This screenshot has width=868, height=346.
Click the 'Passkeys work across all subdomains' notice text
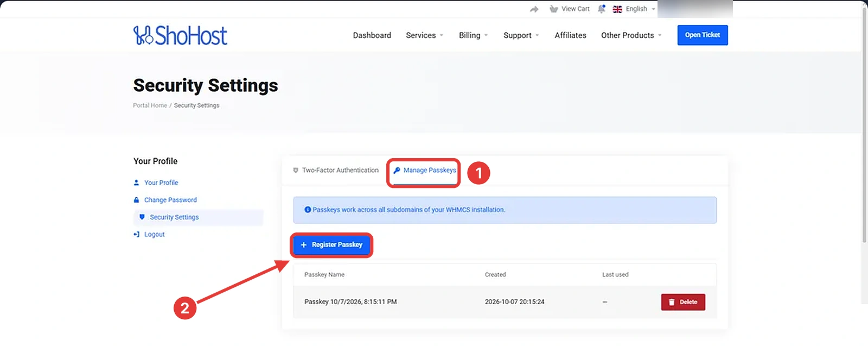click(409, 210)
